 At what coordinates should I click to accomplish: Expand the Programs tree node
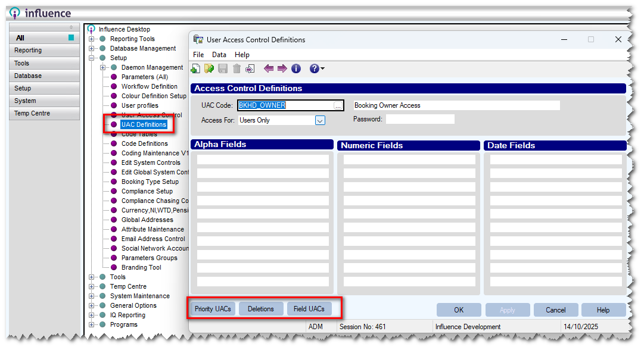coord(92,324)
